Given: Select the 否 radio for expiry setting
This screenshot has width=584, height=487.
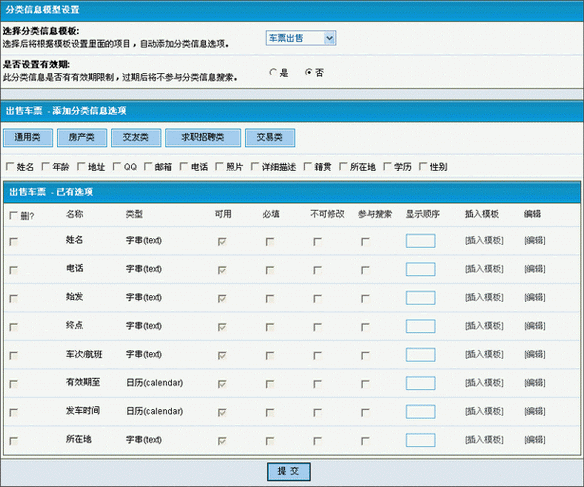Looking at the screenshot, I should click(x=308, y=72).
